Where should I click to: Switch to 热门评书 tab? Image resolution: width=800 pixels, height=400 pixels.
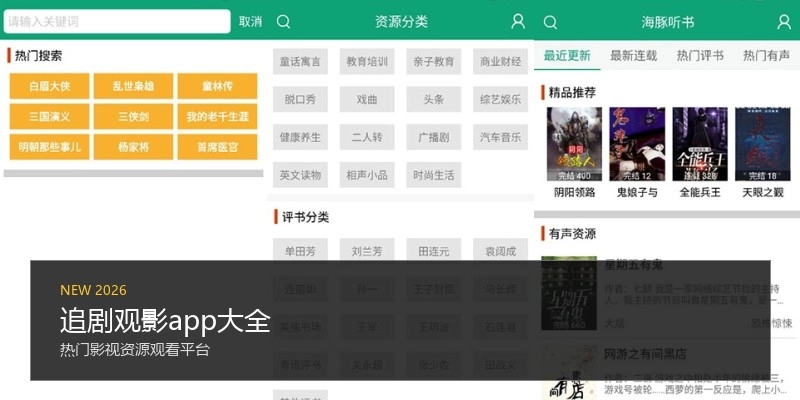click(x=700, y=56)
